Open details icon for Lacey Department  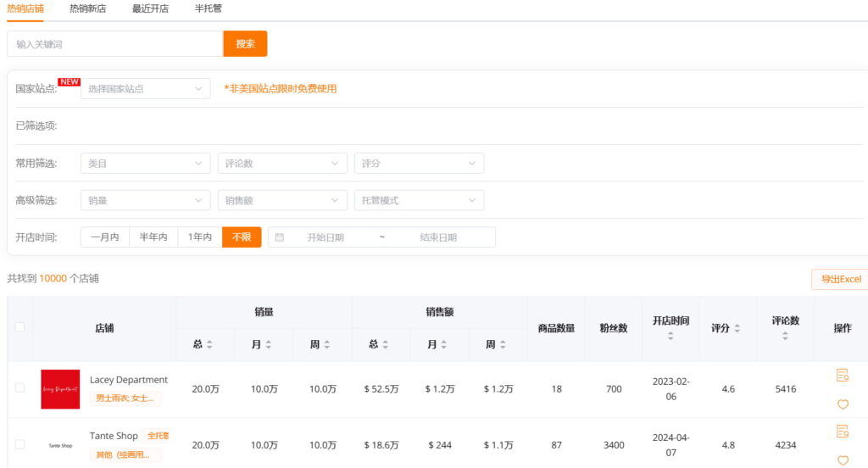pos(843,376)
